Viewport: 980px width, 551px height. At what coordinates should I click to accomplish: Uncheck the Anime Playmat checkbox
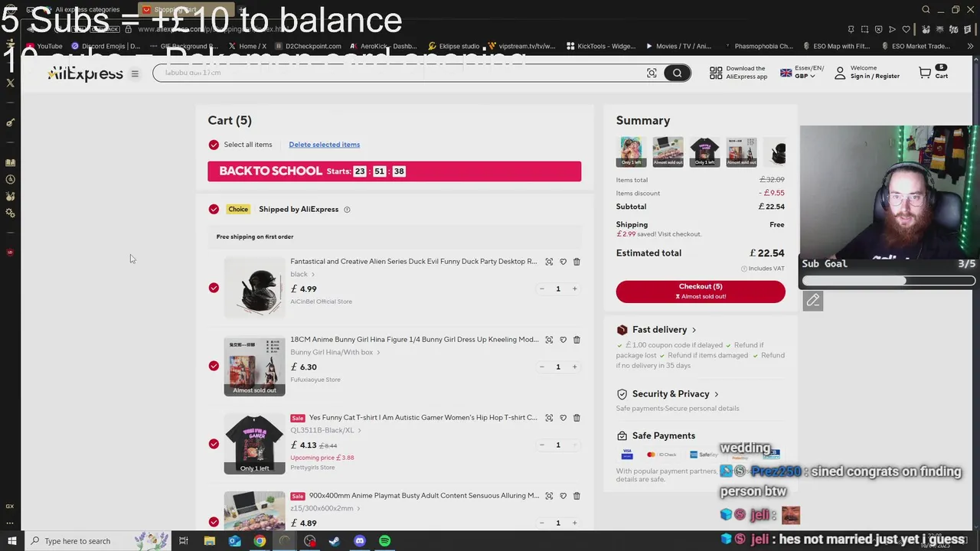[214, 522]
